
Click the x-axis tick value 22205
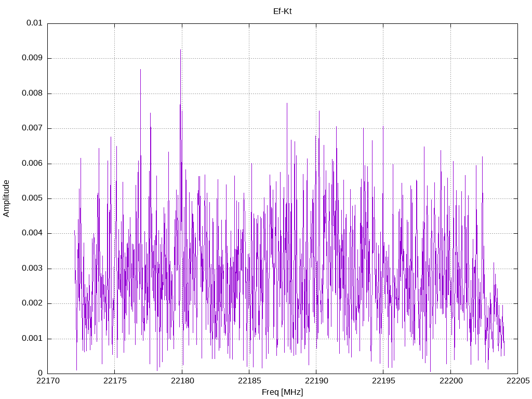(x=518, y=381)
